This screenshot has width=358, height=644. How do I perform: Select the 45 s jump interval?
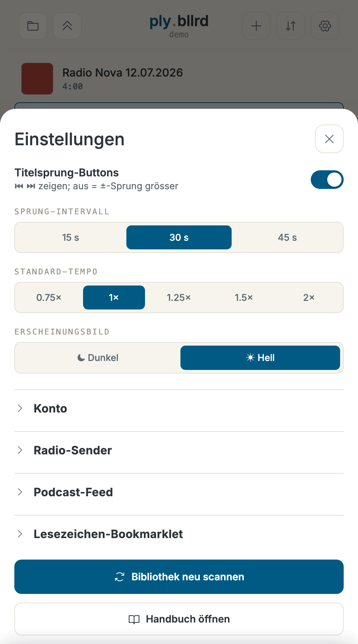pyautogui.click(x=287, y=238)
